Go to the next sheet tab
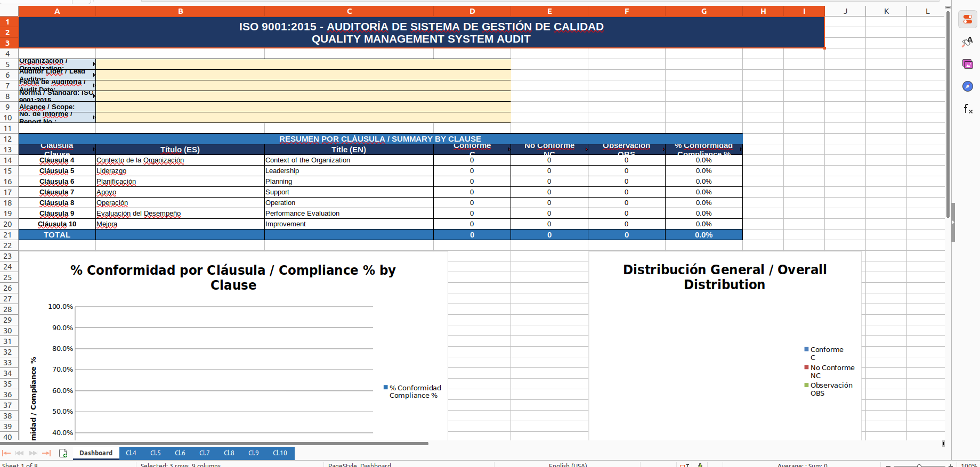Viewport: 980px width, 467px height. pos(33,453)
